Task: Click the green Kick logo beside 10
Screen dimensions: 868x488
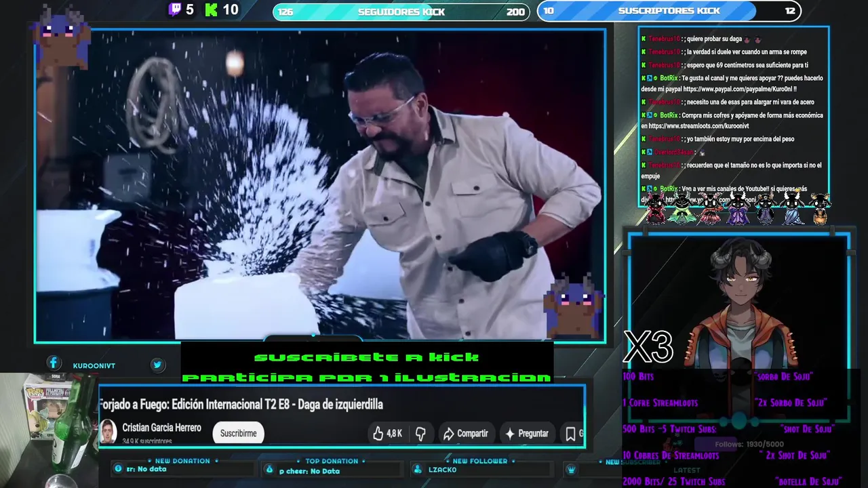Action: (x=212, y=9)
